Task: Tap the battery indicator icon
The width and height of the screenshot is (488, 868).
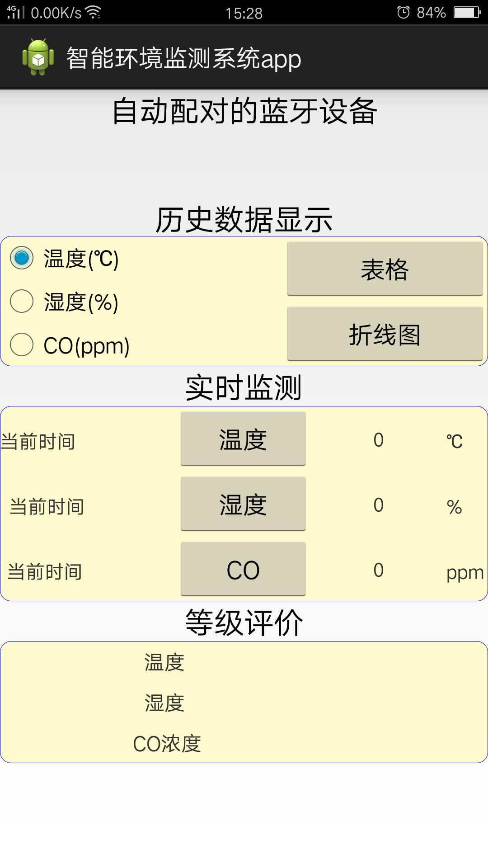Action: tap(467, 12)
